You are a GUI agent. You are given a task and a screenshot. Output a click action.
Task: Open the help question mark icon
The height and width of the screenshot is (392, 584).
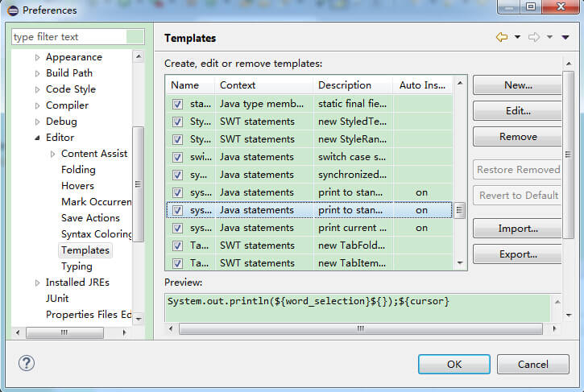26,364
